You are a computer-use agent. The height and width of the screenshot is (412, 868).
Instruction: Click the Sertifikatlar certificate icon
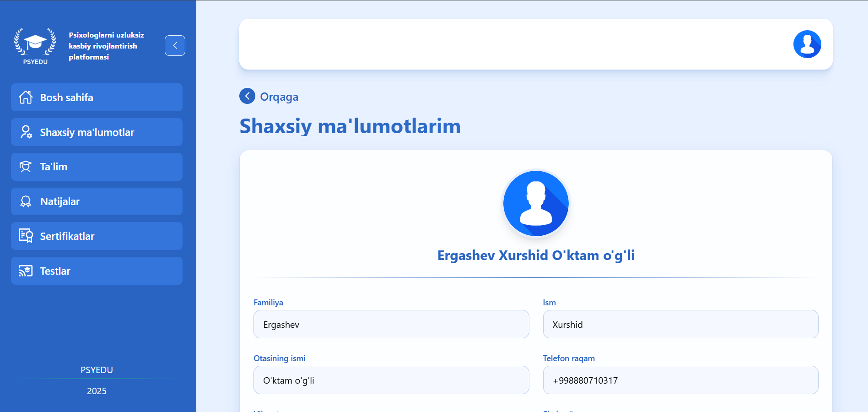[x=26, y=236]
